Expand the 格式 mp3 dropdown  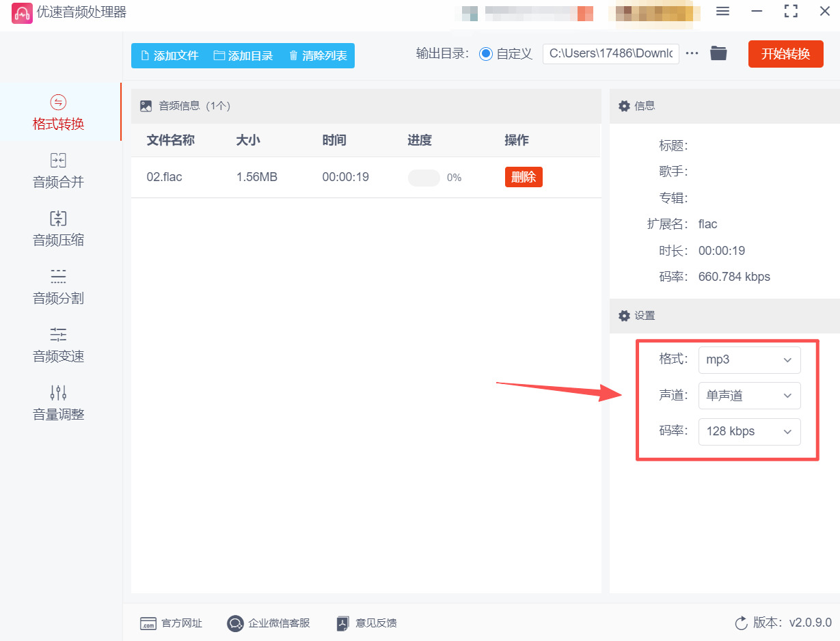(x=749, y=359)
